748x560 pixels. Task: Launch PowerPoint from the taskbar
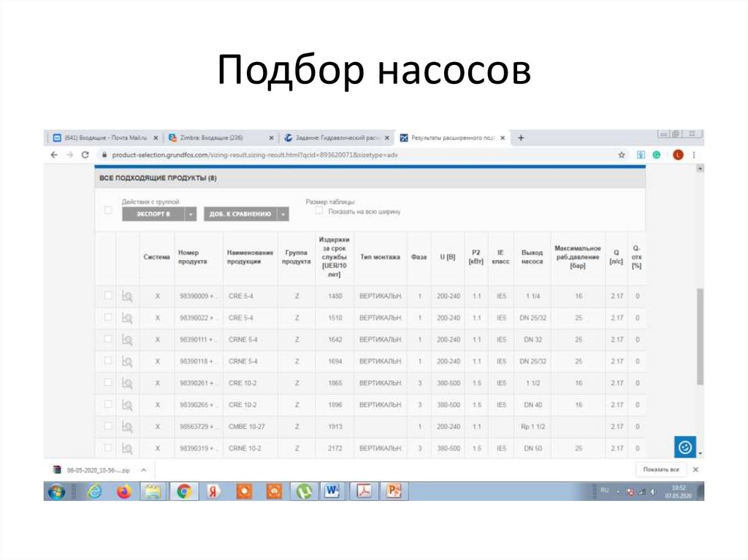tap(394, 491)
